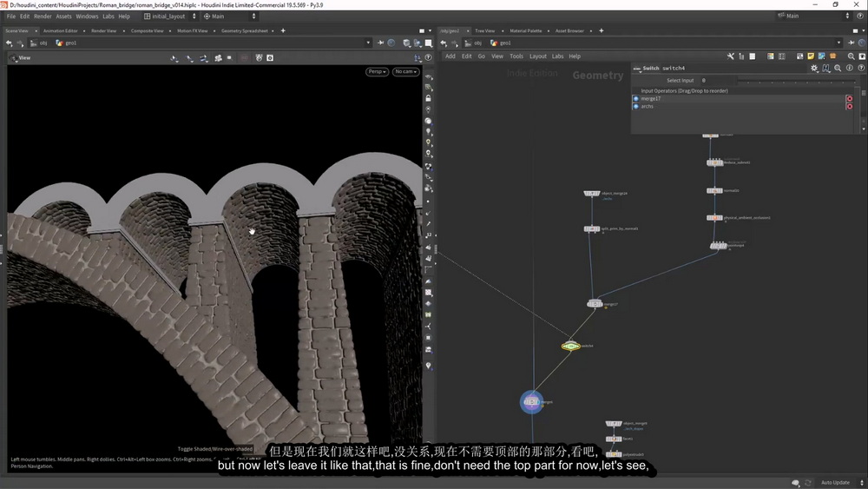Add a new pane tab in network pane

[602, 31]
